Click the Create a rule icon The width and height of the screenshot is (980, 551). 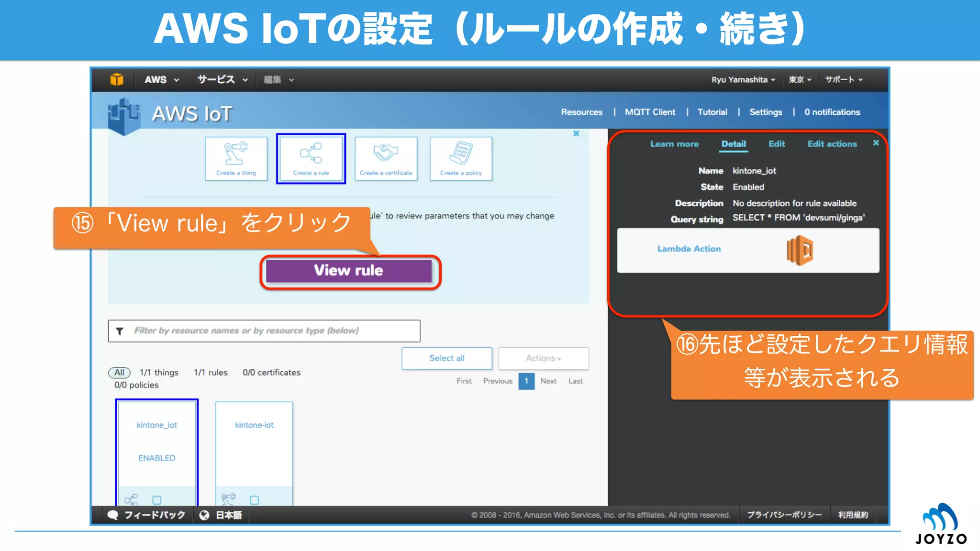[x=311, y=154]
